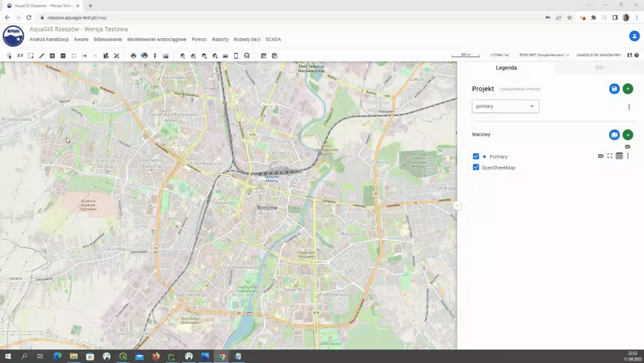Add a new project with green plus
The image size is (644, 363).
pyautogui.click(x=627, y=89)
